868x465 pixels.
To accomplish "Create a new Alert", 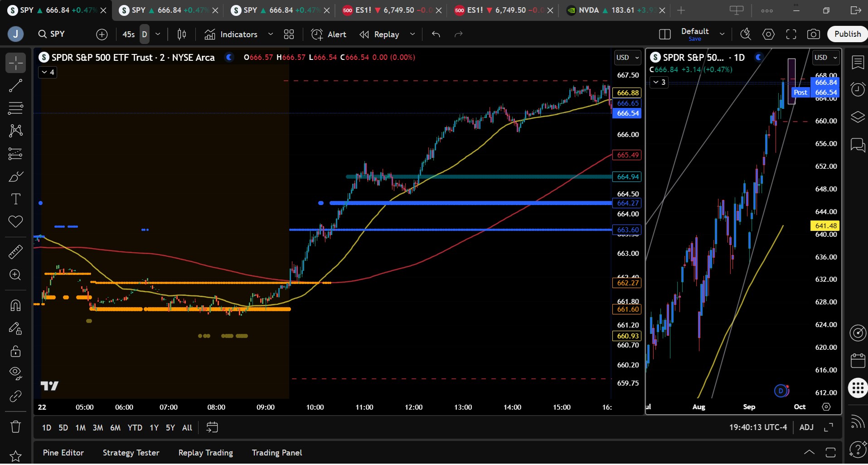I will 329,34.
